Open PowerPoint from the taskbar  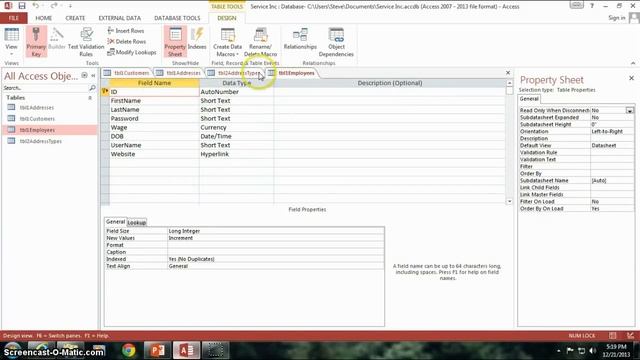pyautogui.click(x=157, y=350)
